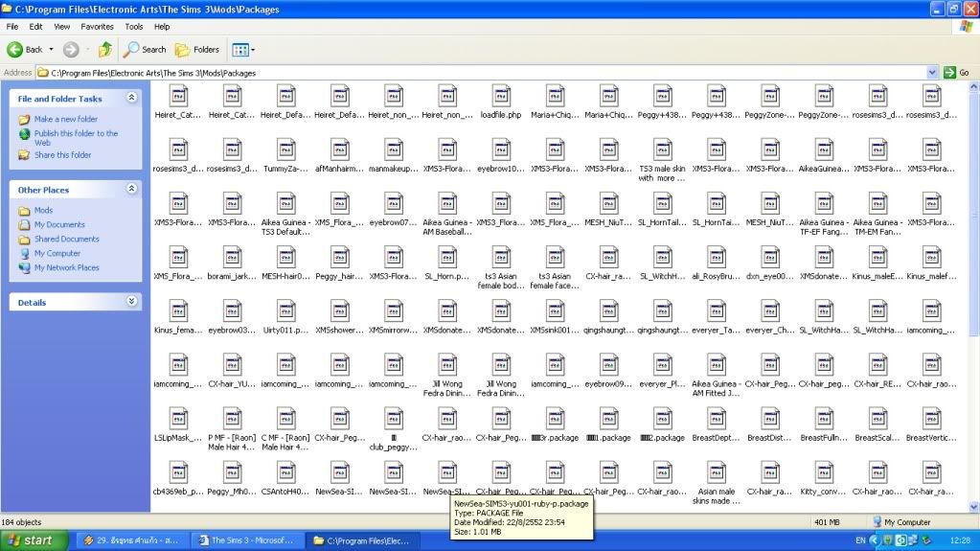Open the Views dropdown button
The image size is (980, 551).
(243, 50)
